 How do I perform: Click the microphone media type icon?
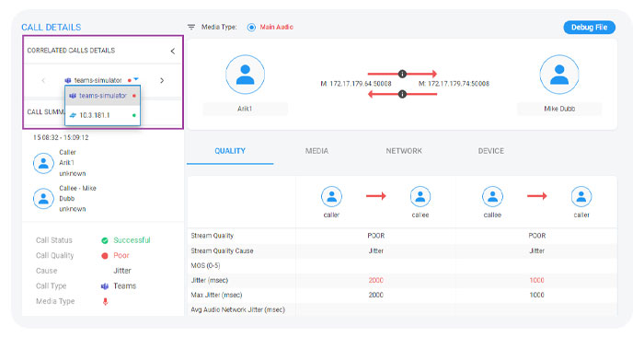tap(105, 302)
